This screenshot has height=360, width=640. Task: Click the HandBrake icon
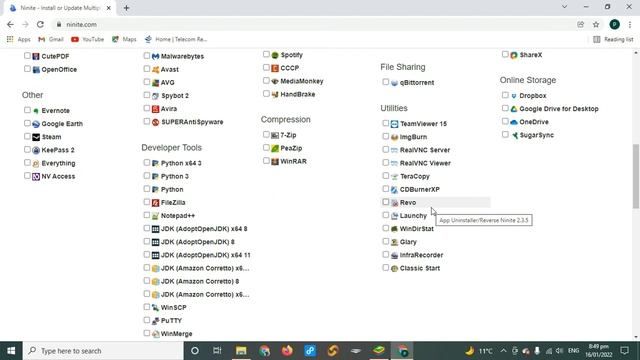pos(275,94)
